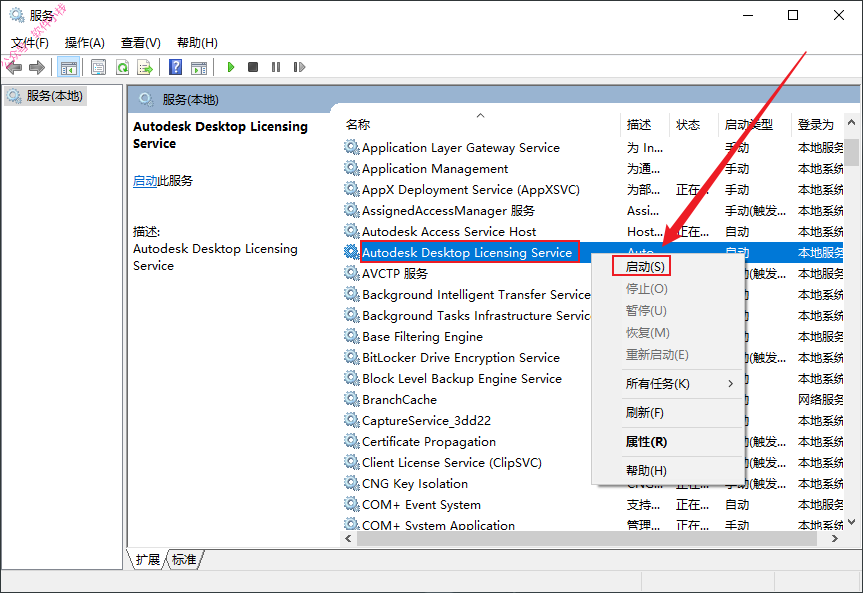Sort by the 名称 column header

[x=480, y=124]
